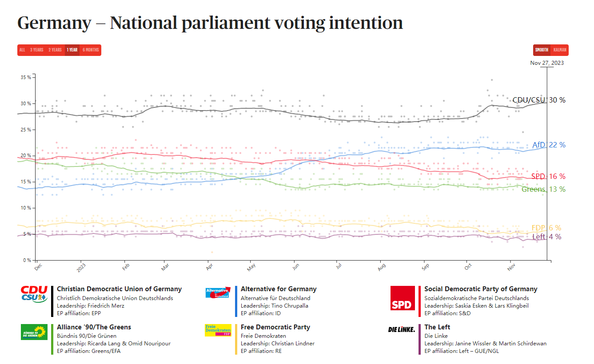The height and width of the screenshot is (364, 594).
Task: Open Alliance '90/The Greens heading
Action: tap(94, 327)
